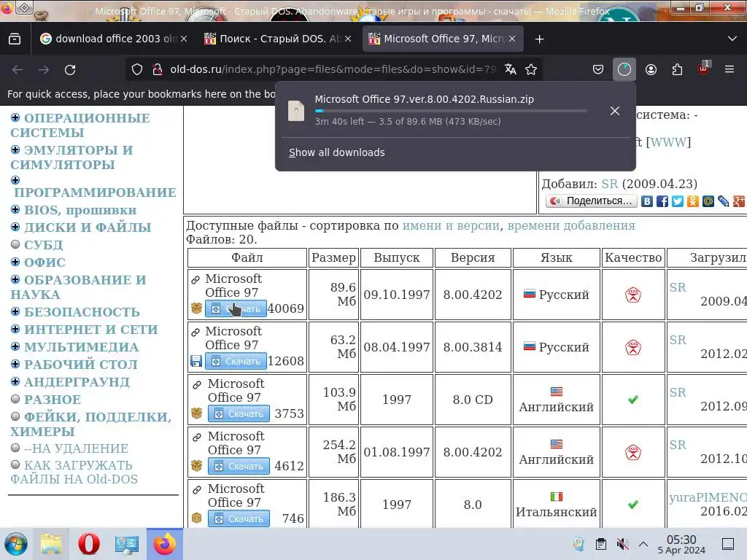Open the WWW developer link
Screen dimensions: 747x560
click(x=668, y=142)
